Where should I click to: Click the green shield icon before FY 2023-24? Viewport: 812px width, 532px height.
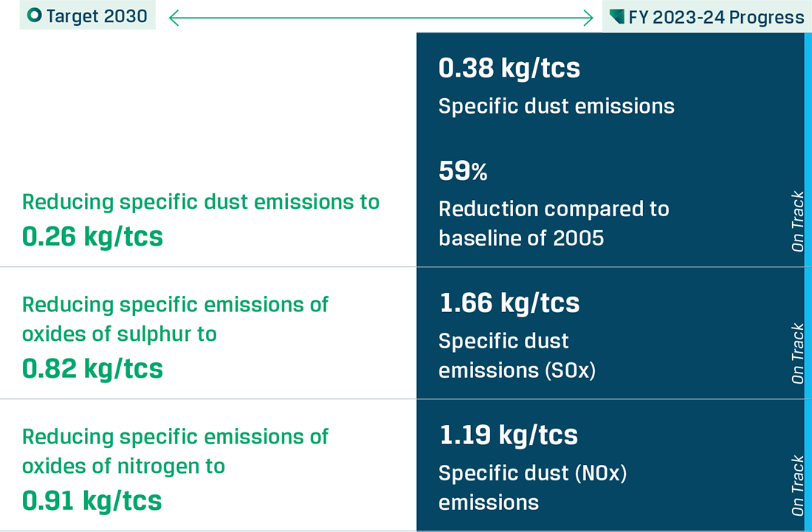click(x=617, y=16)
